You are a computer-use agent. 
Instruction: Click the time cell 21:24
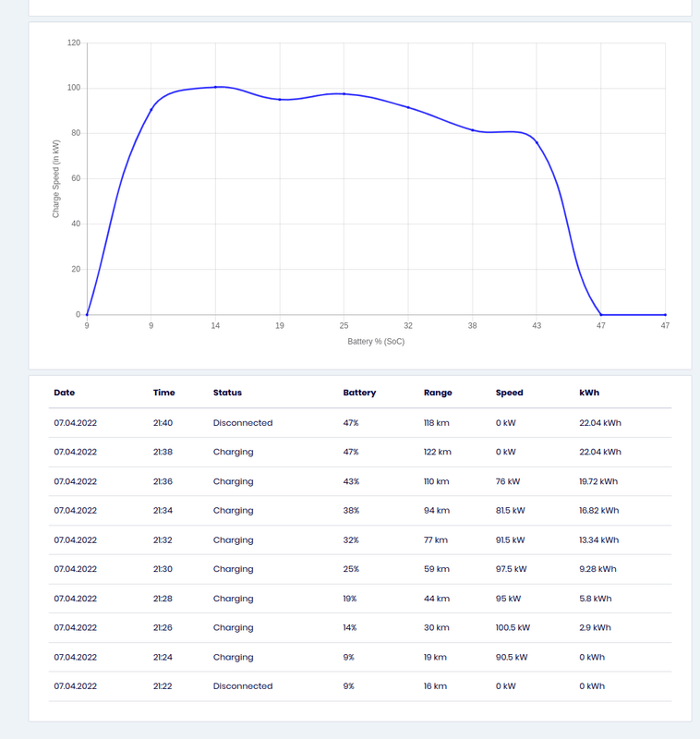tap(163, 657)
